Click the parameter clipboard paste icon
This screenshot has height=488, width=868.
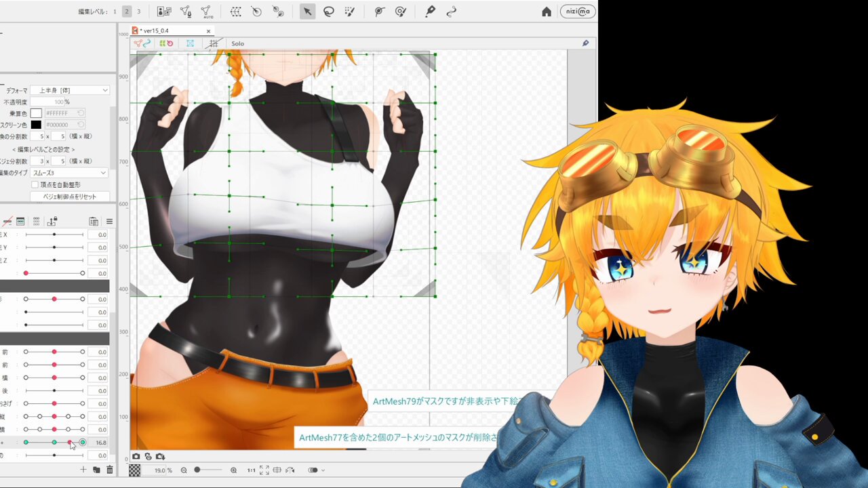94,222
